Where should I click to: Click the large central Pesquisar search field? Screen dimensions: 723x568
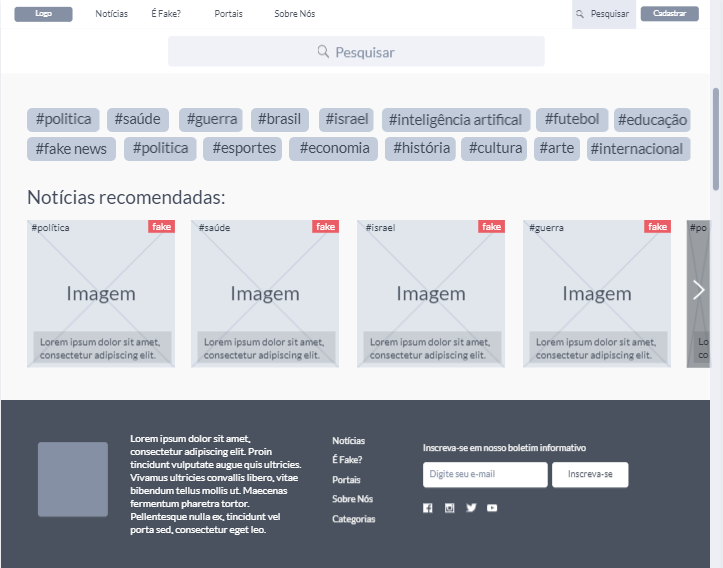(x=356, y=52)
